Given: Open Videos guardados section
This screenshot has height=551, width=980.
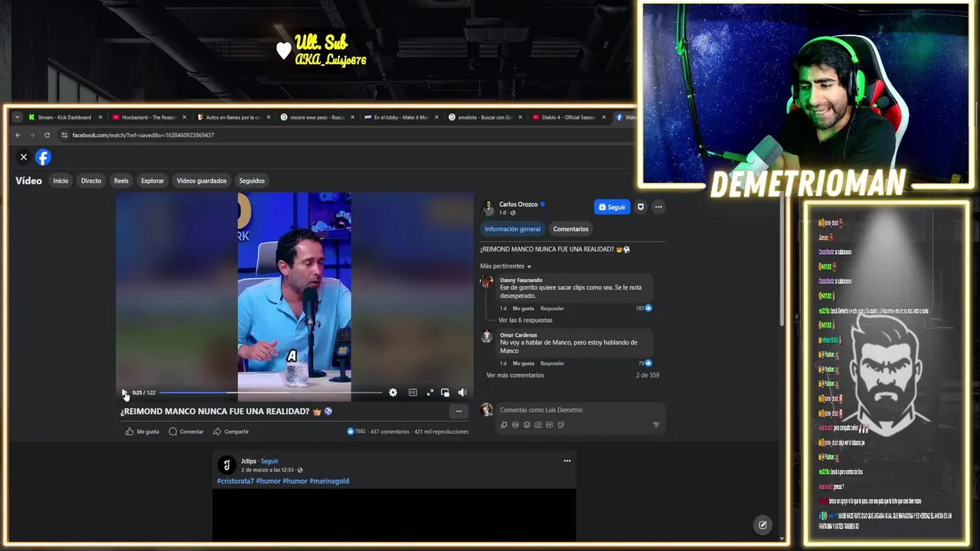Looking at the screenshot, I should (201, 181).
